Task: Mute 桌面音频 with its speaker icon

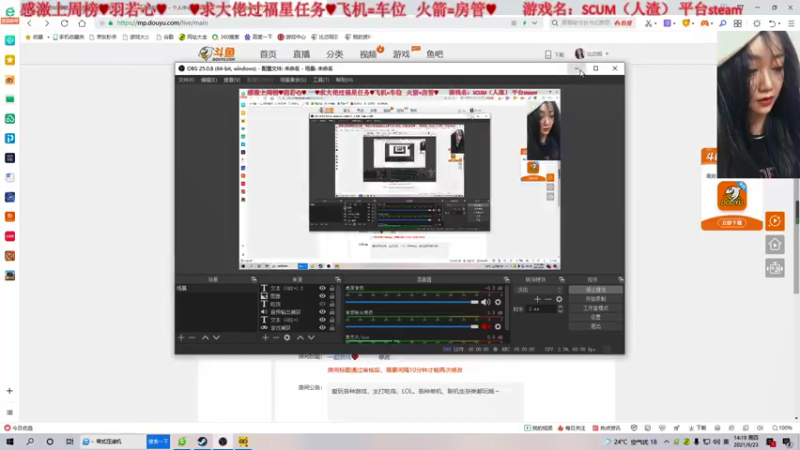Action: [x=485, y=302]
